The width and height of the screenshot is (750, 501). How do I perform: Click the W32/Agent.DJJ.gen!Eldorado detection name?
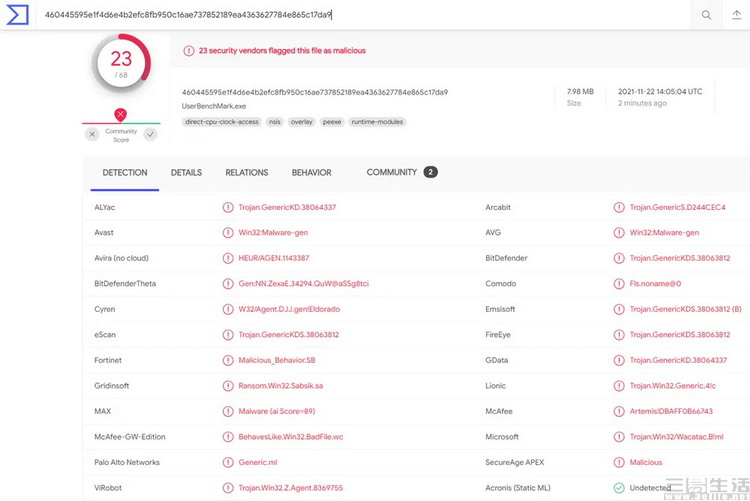tap(289, 309)
